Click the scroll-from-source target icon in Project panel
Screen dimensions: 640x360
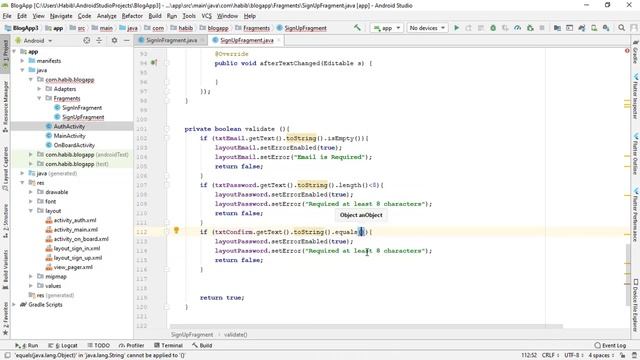(87, 40)
